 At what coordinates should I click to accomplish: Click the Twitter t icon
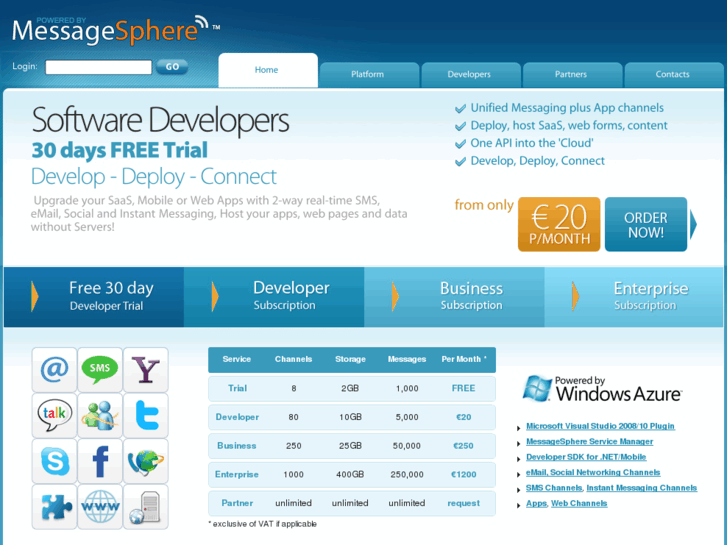click(146, 415)
